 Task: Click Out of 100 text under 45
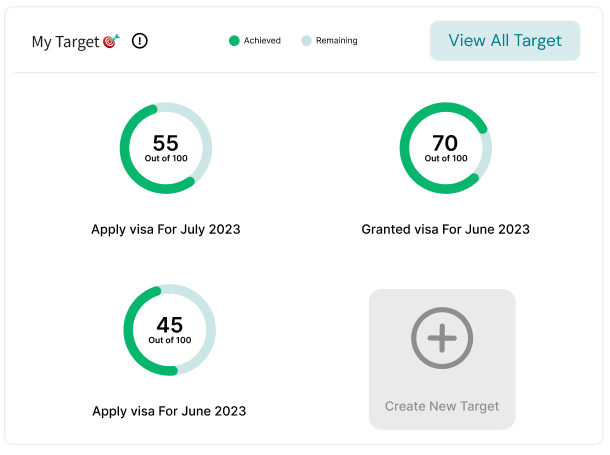click(169, 340)
